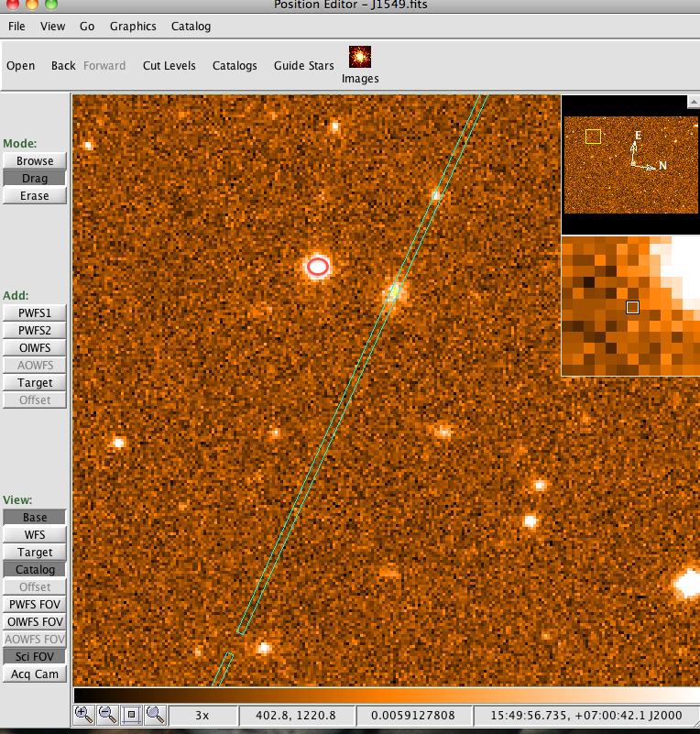Expand the View menu
This screenshot has height=734, width=700.
pyautogui.click(x=53, y=27)
